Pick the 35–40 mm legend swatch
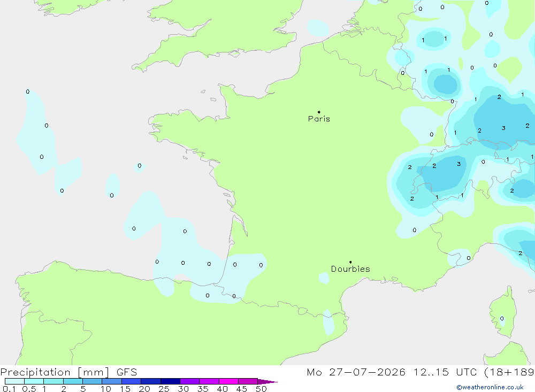 pos(209,381)
